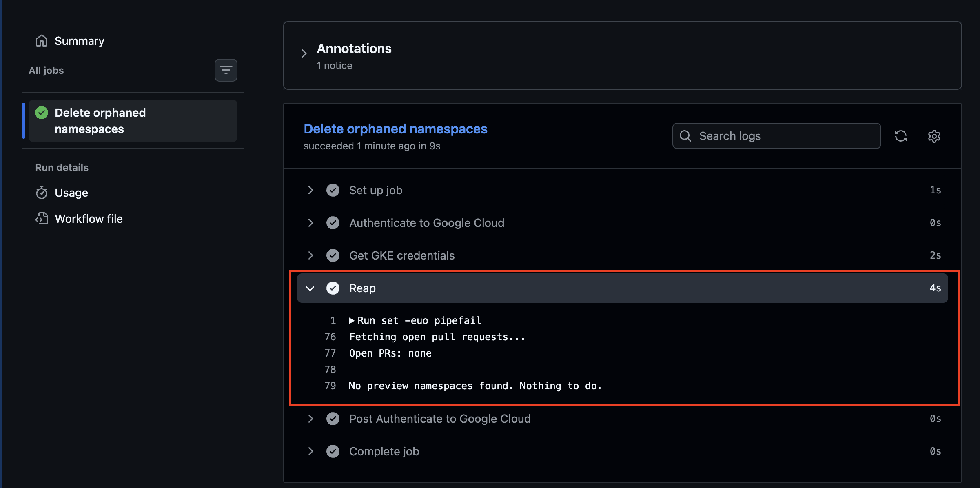Image resolution: width=980 pixels, height=488 pixels.
Task: Click check icon for Authenticate to Google Cloud
Action: [x=333, y=223]
